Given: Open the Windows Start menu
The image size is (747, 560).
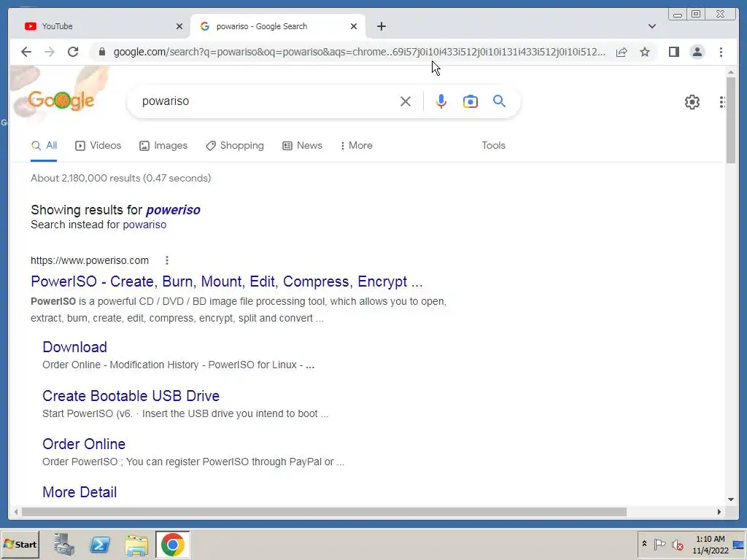Looking at the screenshot, I should click(x=20, y=544).
